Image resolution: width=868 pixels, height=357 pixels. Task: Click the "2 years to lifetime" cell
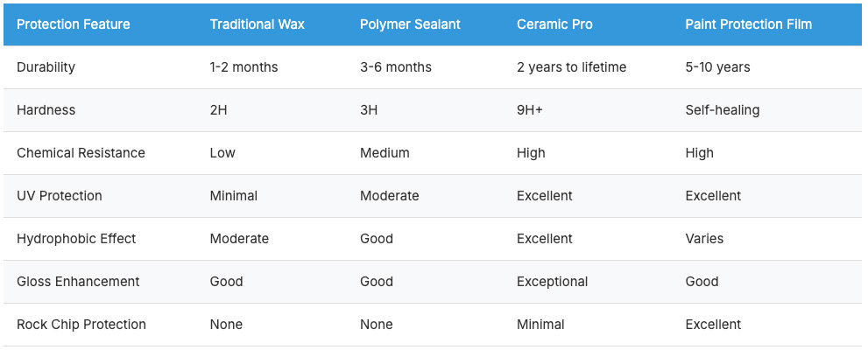[x=571, y=67]
